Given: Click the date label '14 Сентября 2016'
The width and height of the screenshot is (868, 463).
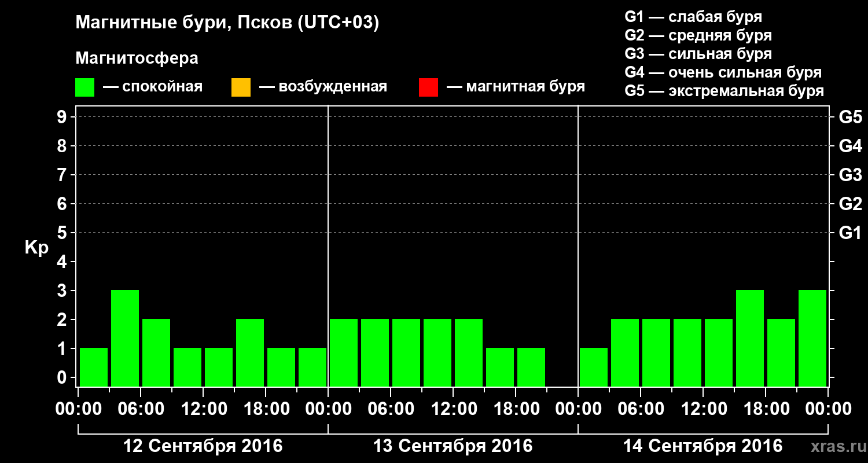Looking at the screenshot, I should [x=703, y=446].
